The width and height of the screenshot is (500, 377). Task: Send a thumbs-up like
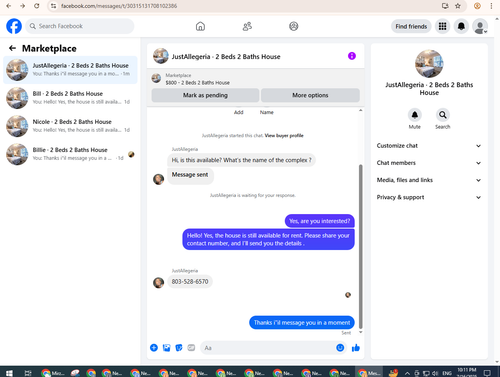tap(356, 348)
